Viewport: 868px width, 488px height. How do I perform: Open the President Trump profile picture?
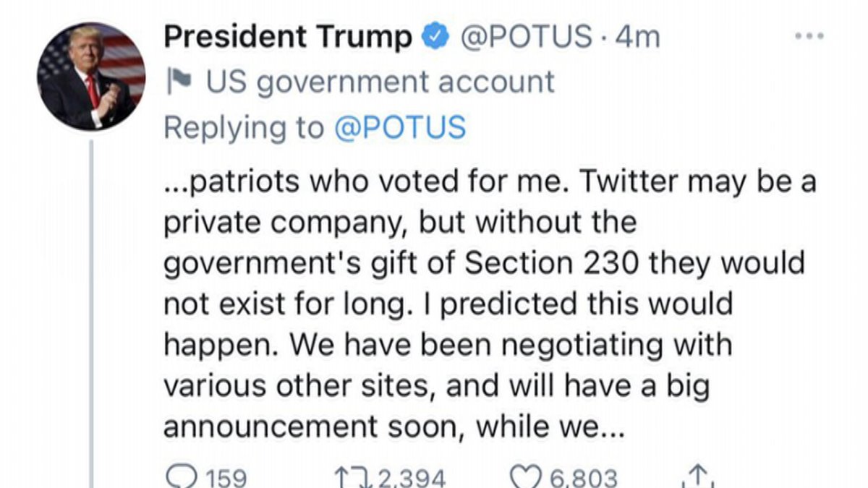point(90,77)
